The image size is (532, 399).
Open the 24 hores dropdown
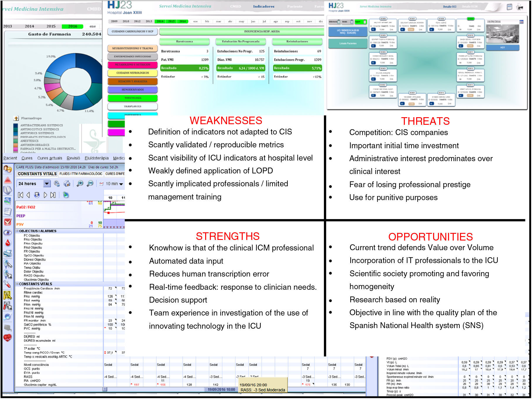point(47,184)
